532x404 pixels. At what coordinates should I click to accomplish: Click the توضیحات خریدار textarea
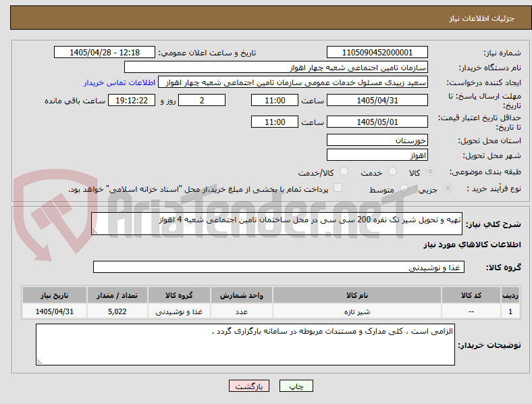pos(245,345)
